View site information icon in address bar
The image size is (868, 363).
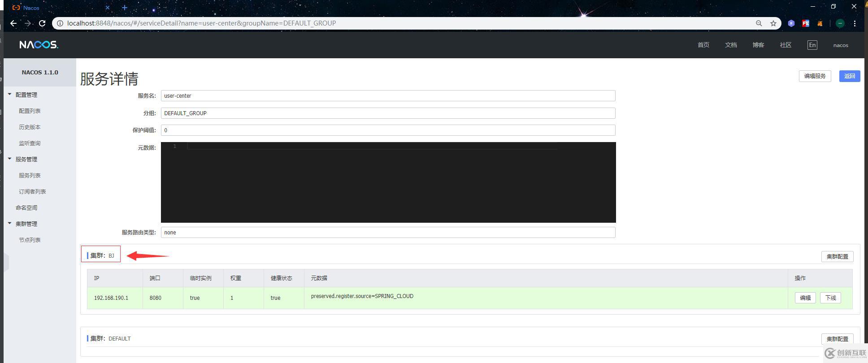coord(60,23)
